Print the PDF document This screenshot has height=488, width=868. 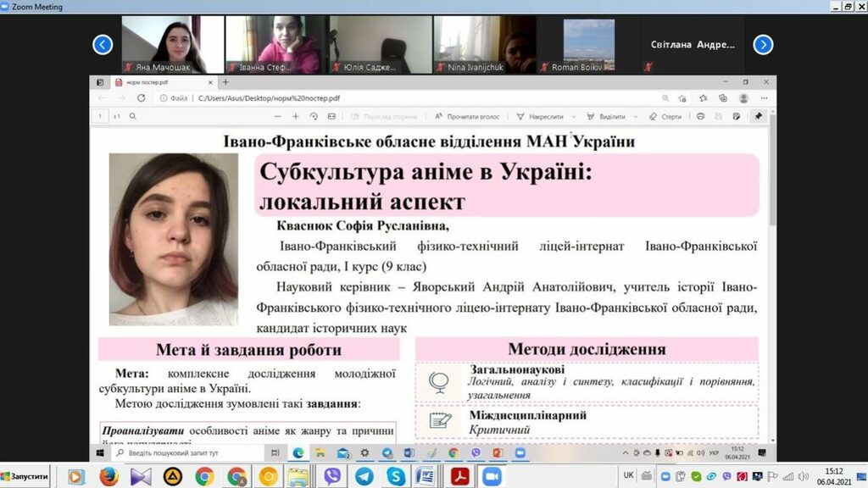click(700, 116)
